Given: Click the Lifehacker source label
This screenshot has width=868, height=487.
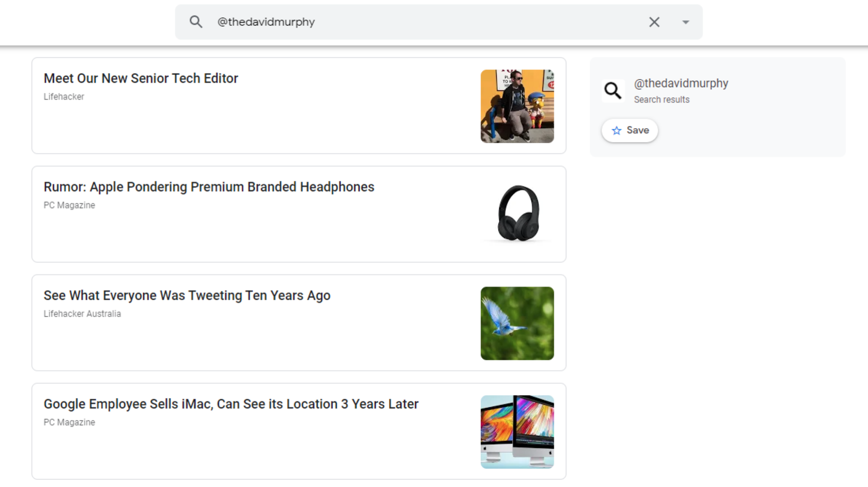Looking at the screenshot, I should pyautogui.click(x=64, y=97).
